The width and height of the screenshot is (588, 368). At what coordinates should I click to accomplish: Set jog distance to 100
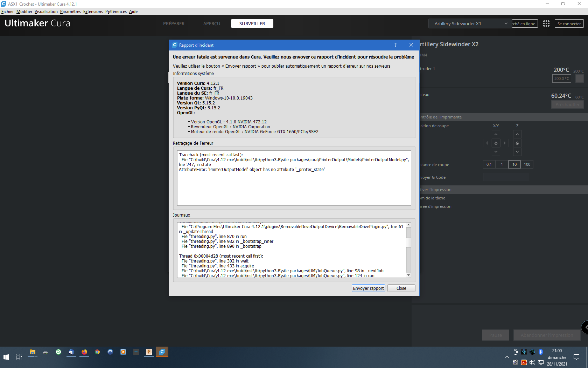pyautogui.click(x=527, y=164)
